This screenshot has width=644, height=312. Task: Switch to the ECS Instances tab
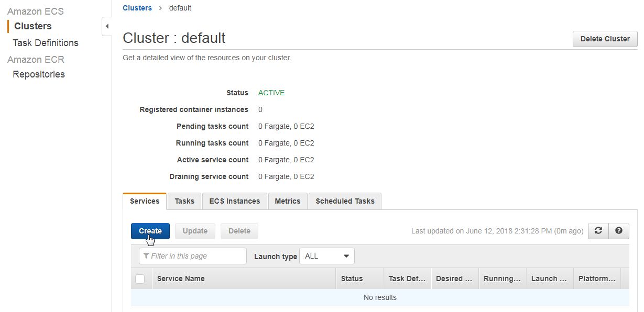235,201
